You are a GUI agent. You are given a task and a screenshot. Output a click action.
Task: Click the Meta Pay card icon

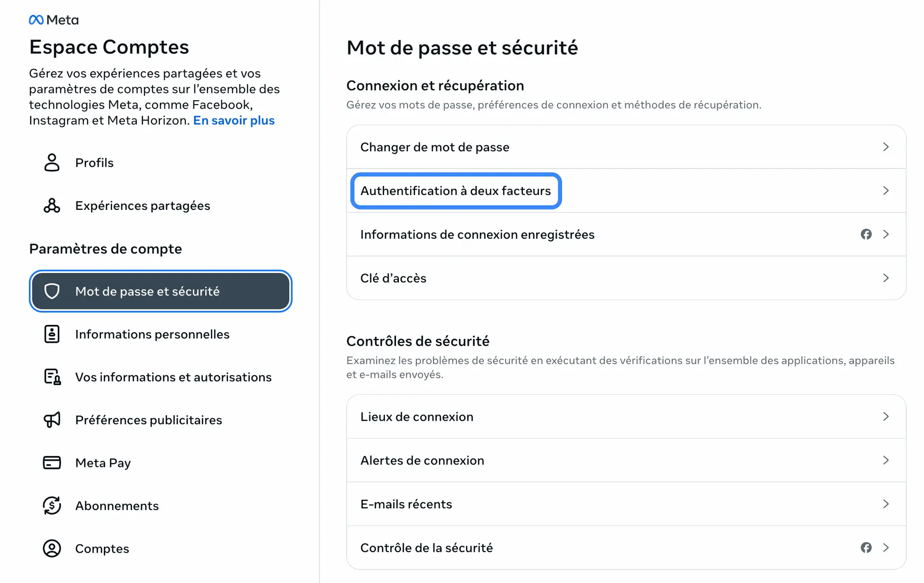(x=52, y=463)
